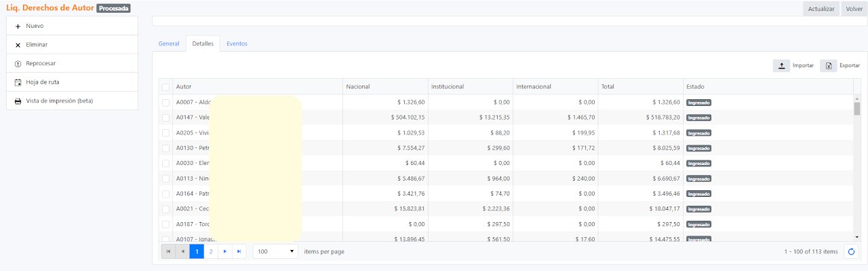The width and height of the screenshot is (868, 271).
Task: Toggle the select-all checkbox in header
Action: [x=165, y=87]
